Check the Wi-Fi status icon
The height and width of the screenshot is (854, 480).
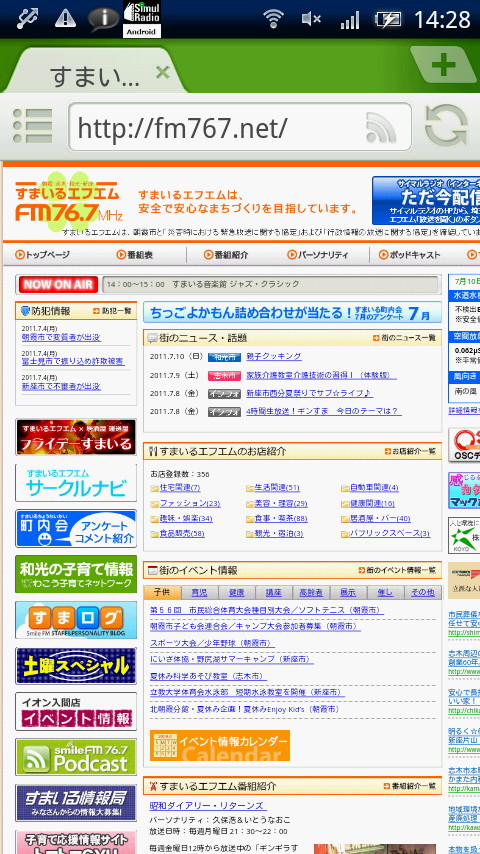272,19
